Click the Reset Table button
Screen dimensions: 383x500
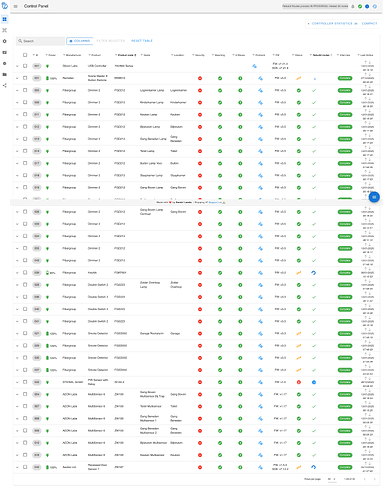pyautogui.click(x=142, y=41)
